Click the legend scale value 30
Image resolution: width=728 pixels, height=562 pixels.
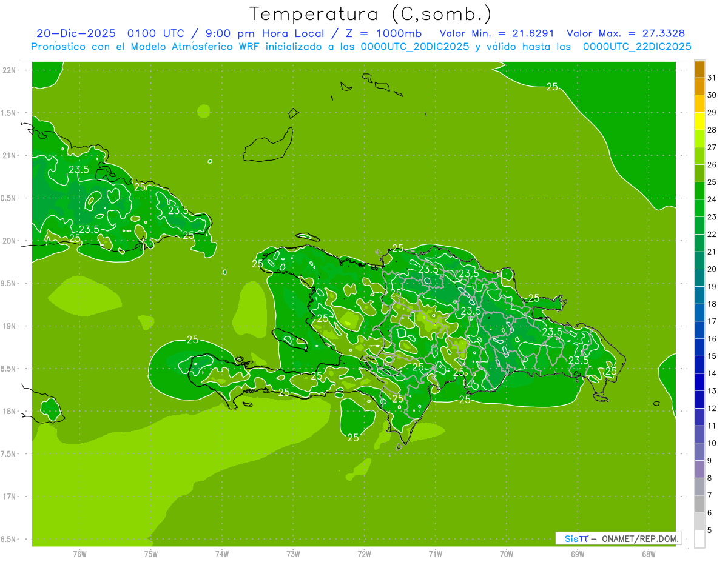point(712,95)
